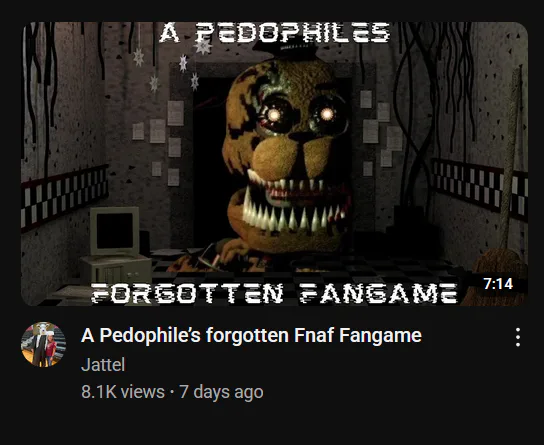Click the 7:14 duration badge
The width and height of the screenshot is (544, 445).
point(498,284)
